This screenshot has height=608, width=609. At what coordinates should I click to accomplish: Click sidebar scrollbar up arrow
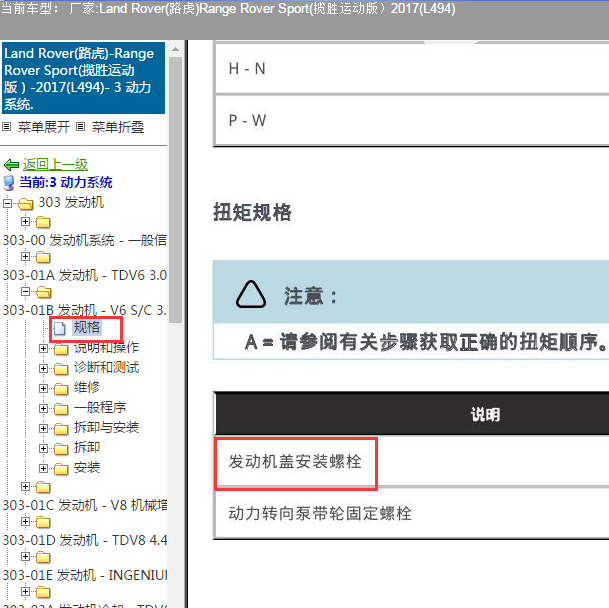175,49
